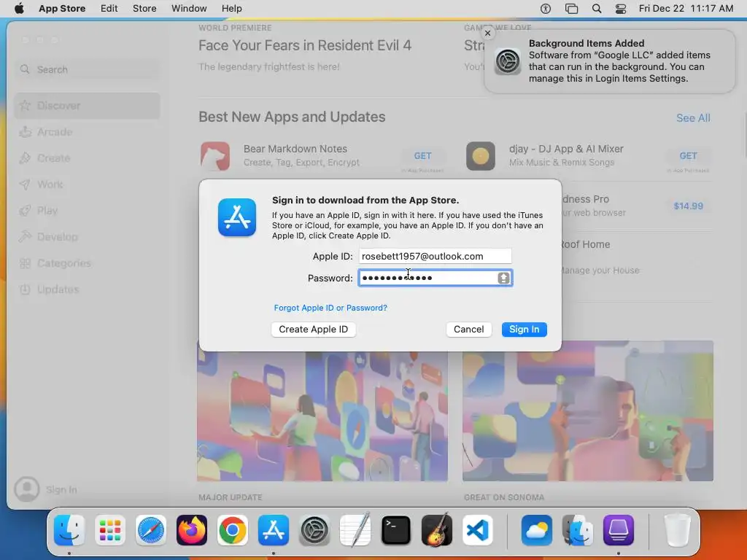Click the $14.99 price button
Screen dimensions: 747x560
(x=688, y=206)
